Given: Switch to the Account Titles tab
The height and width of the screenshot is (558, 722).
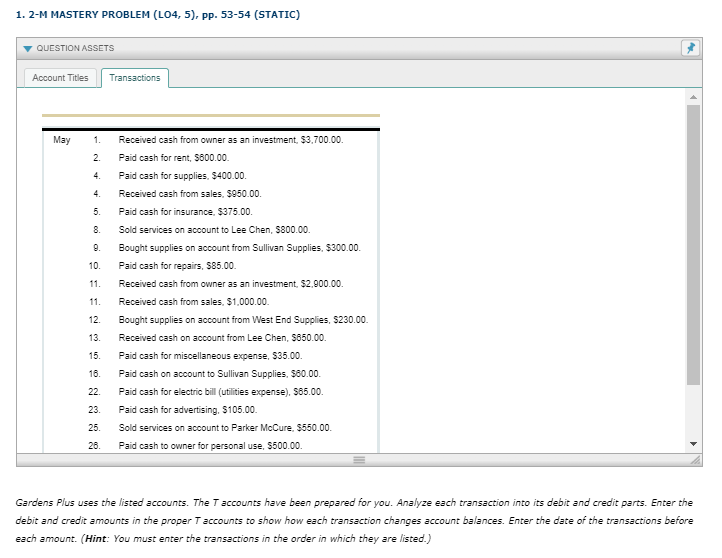Looking at the screenshot, I should (60, 78).
